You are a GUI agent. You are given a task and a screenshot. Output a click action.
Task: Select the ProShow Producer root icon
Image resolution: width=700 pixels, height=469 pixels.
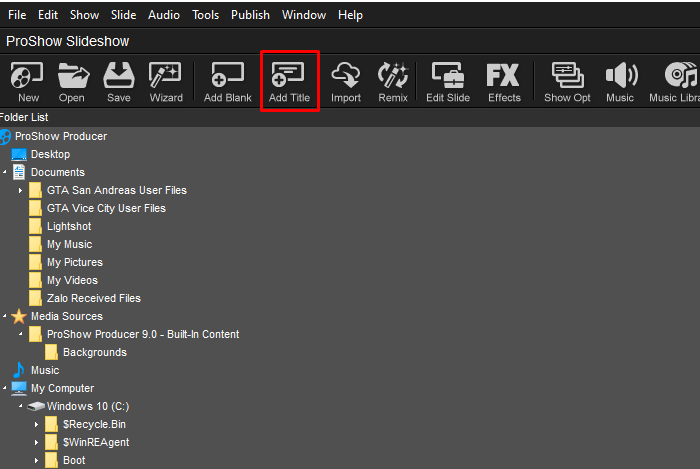(x=5, y=137)
